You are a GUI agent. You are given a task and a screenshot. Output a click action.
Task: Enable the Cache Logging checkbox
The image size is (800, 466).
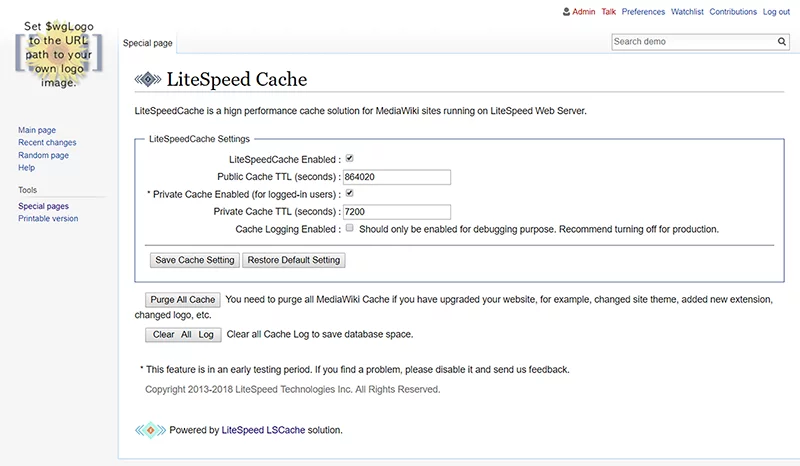click(349, 228)
